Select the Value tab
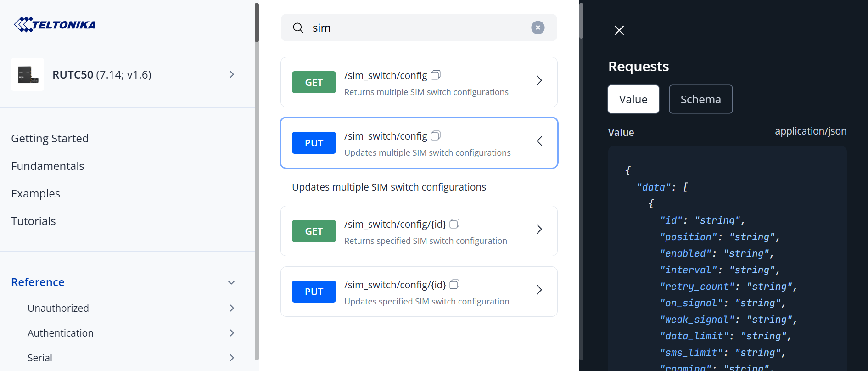 pyautogui.click(x=633, y=99)
